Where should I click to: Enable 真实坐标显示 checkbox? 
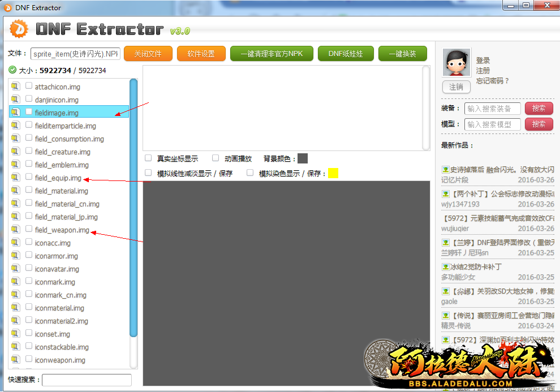148,158
